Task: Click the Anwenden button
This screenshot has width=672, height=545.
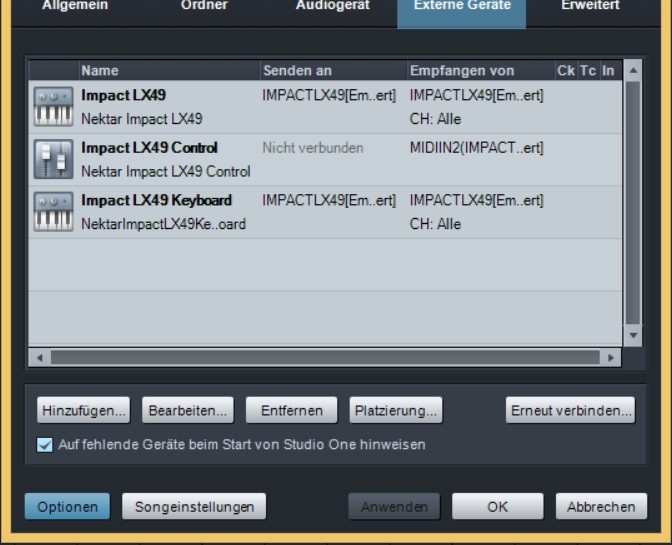Action: tap(394, 506)
